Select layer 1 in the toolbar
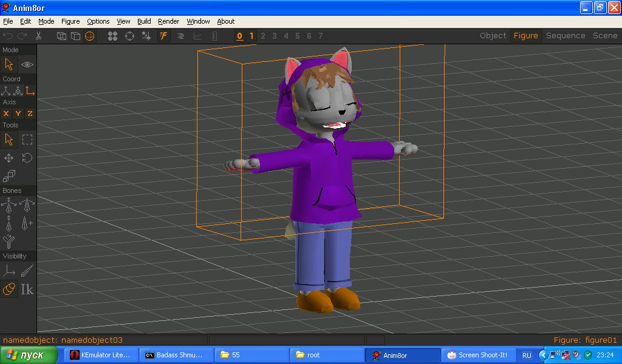622x364 pixels. click(x=251, y=36)
